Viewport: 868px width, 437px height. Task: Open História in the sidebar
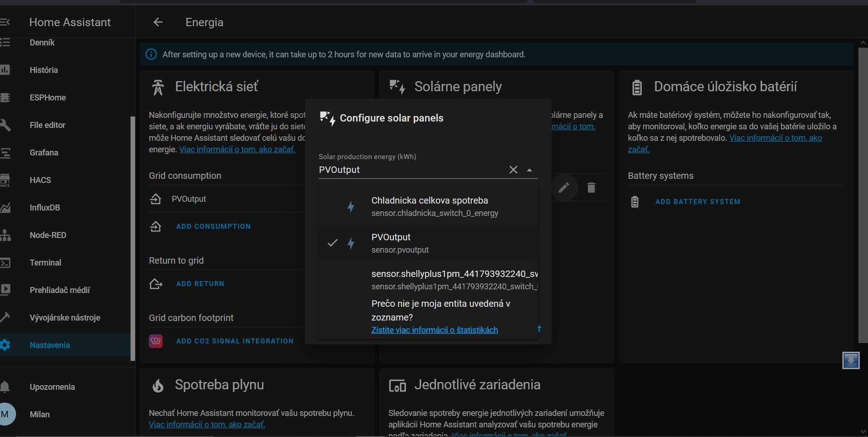click(44, 70)
